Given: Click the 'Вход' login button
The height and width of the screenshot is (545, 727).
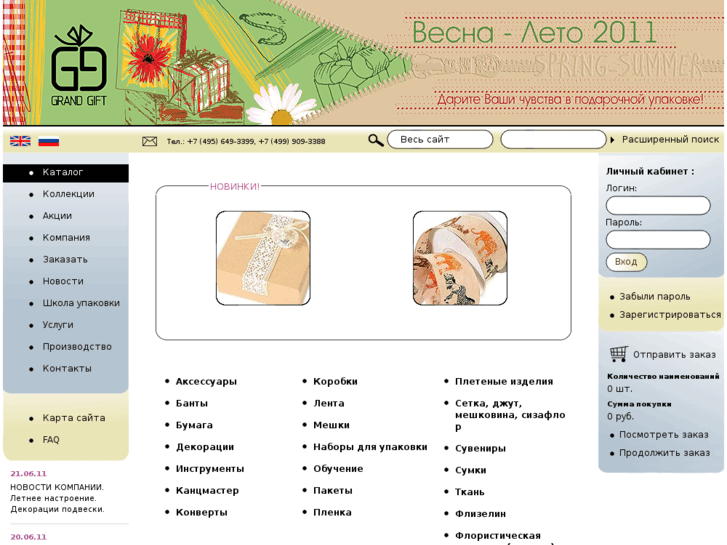Looking at the screenshot, I should (x=626, y=262).
